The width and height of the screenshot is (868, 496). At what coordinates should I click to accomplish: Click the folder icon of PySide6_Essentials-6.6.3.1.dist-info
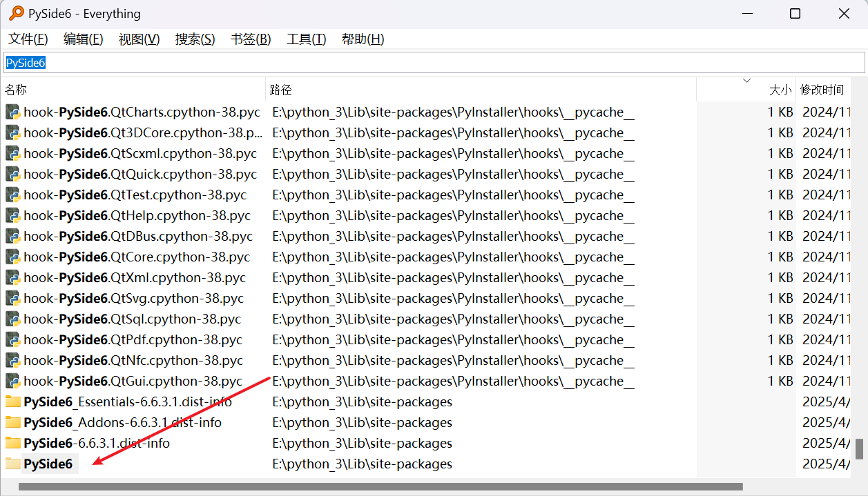12,401
